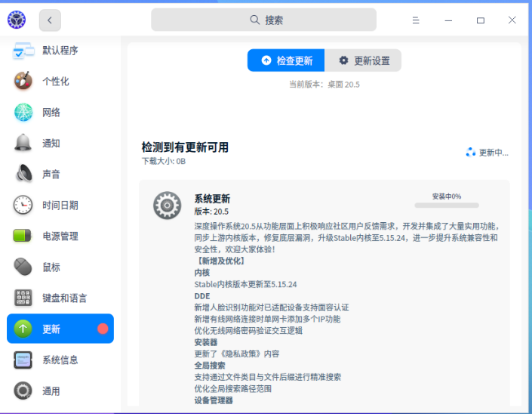Click 优化全局搜索路径范围 line
This screenshot has height=414, width=532.
point(232,388)
